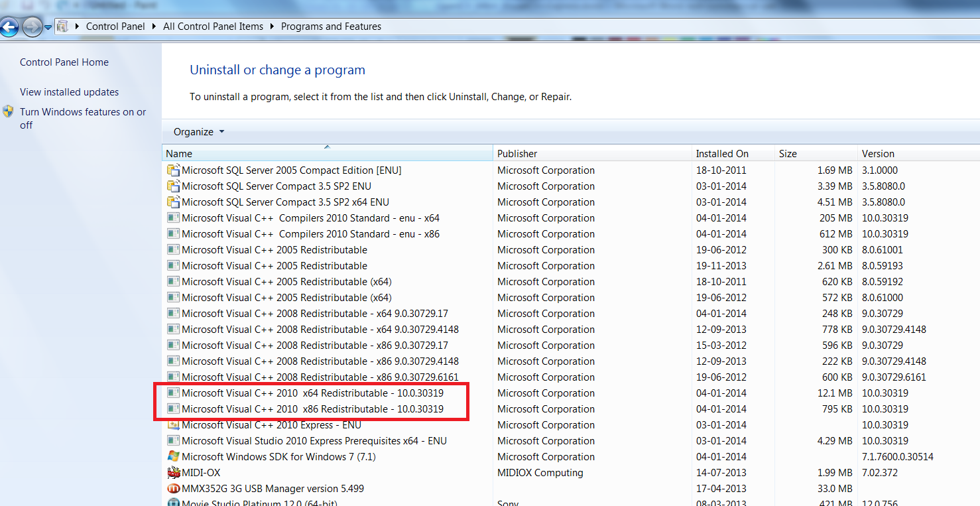The height and width of the screenshot is (506, 980).
Task: Click 'MIDIOX Computing' publisher cell
Action: click(x=540, y=473)
